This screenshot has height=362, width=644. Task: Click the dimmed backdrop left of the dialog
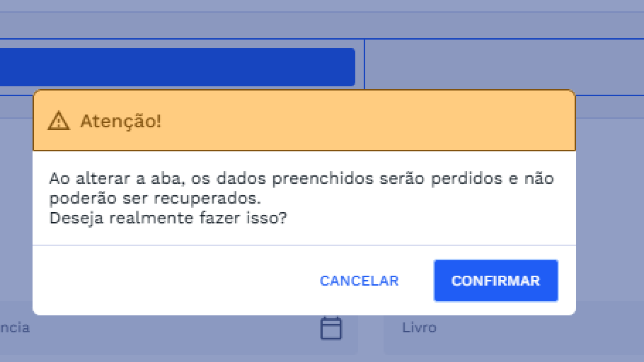click(x=16, y=212)
